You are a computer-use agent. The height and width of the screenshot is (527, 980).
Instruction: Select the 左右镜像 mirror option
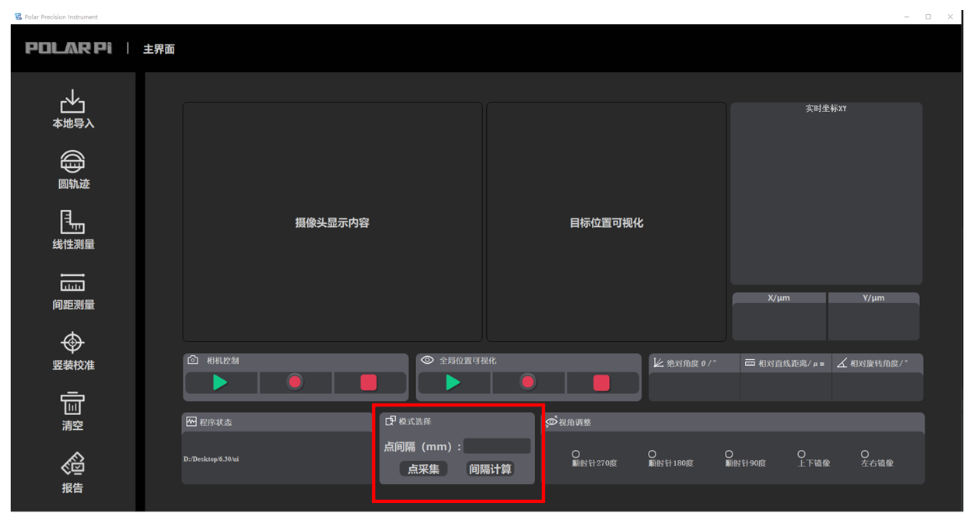864,454
